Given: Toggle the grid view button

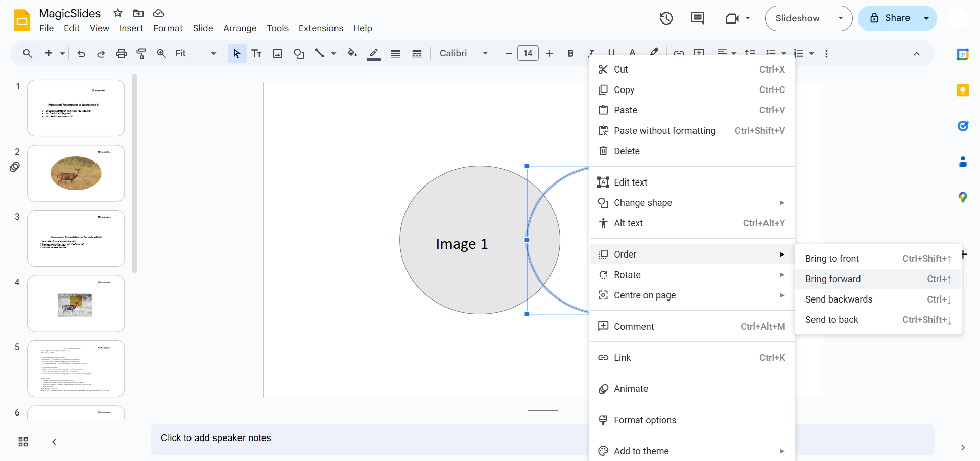Looking at the screenshot, I should 23,442.
